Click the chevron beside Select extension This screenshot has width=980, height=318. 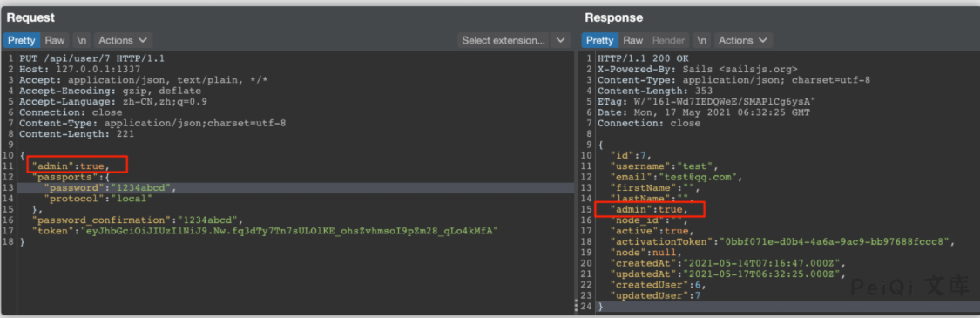[x=560, y=40]
